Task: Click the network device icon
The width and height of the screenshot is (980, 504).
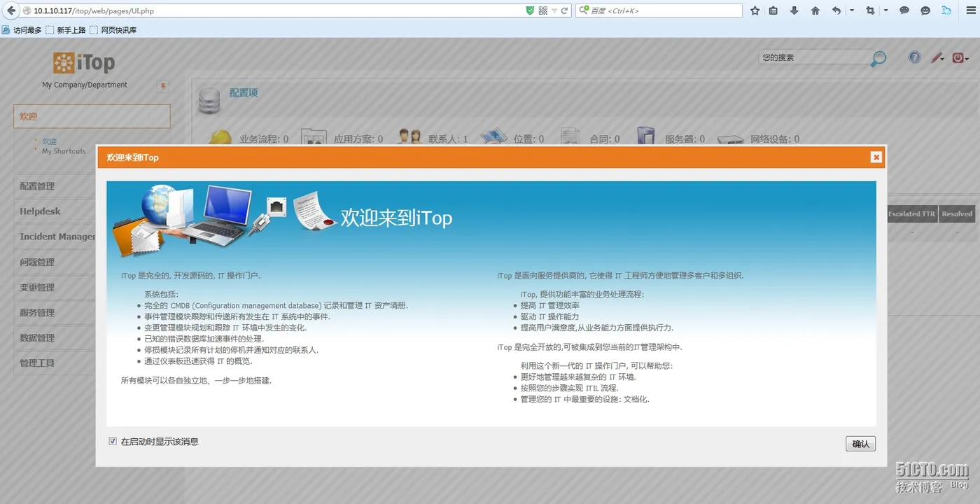Action: (x=730, y=139)
